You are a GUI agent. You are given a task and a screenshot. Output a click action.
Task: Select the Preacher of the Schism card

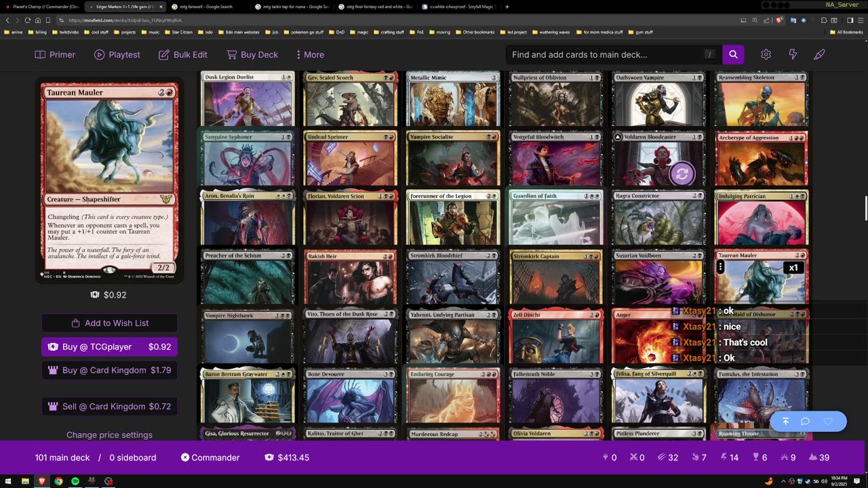pos(248,277)
